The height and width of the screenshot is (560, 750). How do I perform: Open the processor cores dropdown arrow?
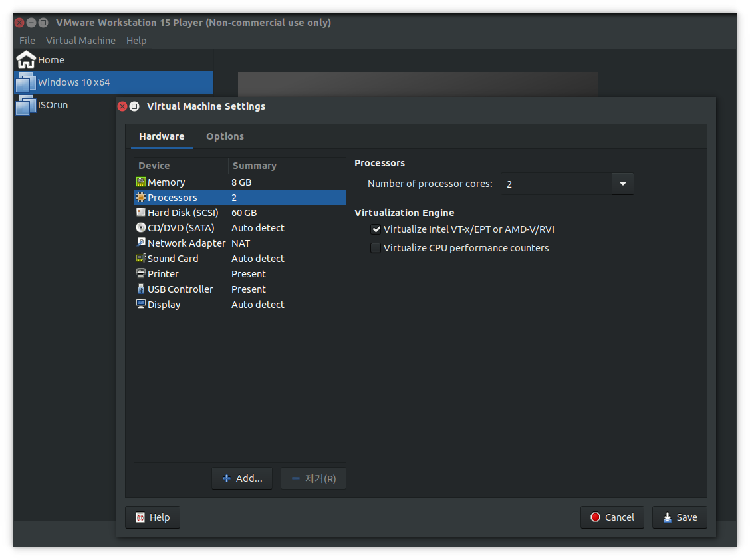tap(623, 184)
